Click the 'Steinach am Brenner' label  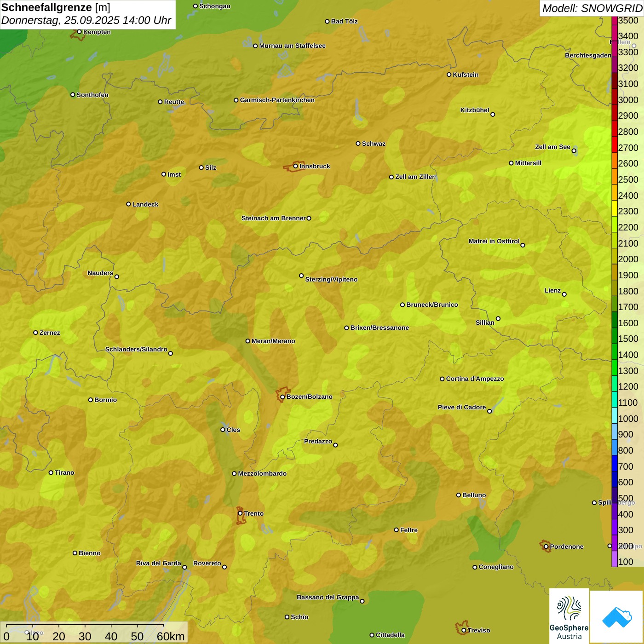coord(274,218)
